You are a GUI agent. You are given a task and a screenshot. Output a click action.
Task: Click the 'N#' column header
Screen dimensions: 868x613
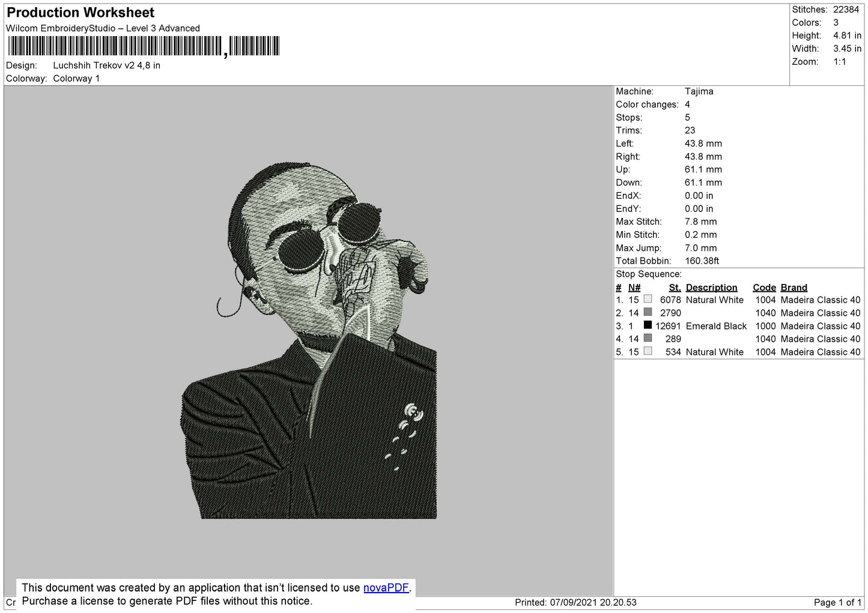[x=634, y=288]
